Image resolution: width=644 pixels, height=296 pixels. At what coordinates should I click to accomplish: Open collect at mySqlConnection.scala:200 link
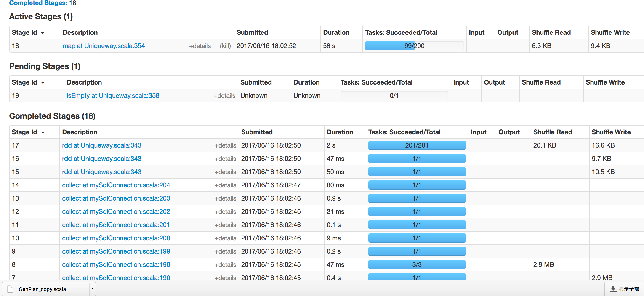coord(116,238)
